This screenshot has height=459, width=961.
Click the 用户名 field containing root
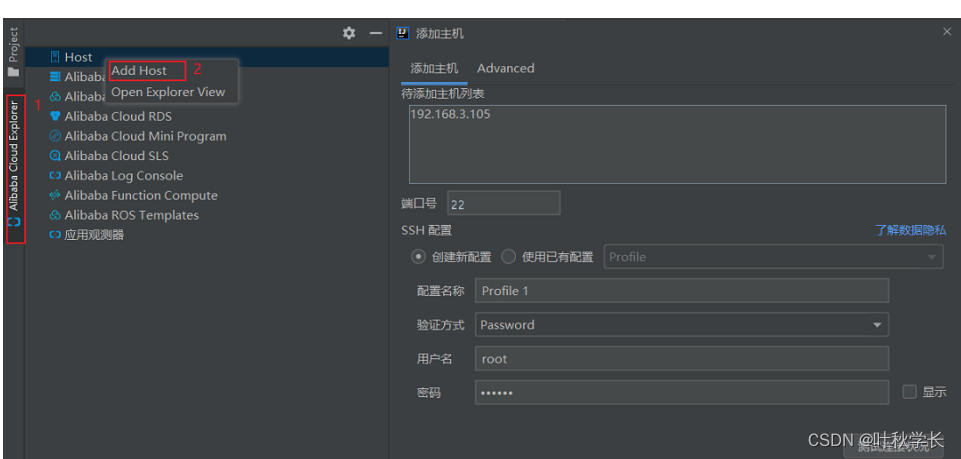coord(682,358)
